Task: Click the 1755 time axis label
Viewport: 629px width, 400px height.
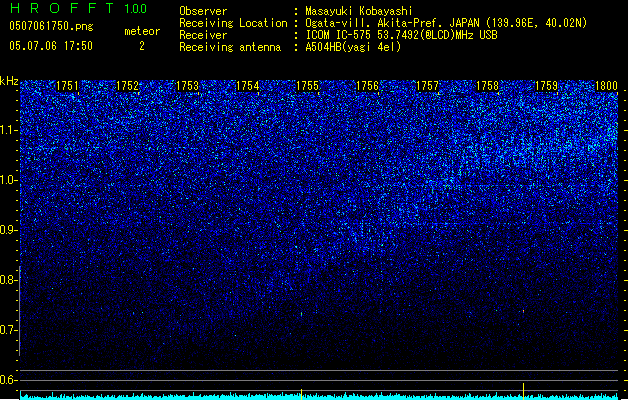Action: (307, 86)
